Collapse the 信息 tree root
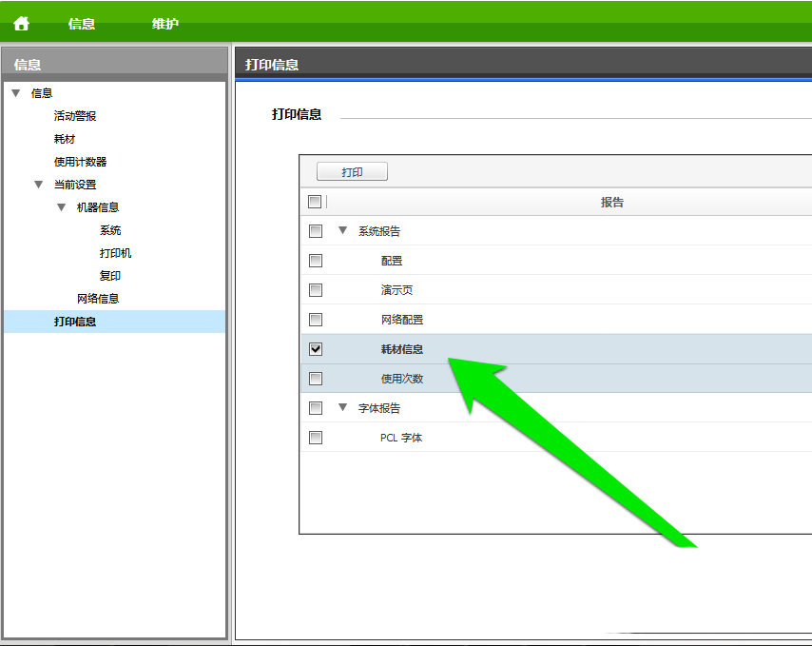Image resolution: width=812 pixels, height=646 pixels. (x=15, y=93)
